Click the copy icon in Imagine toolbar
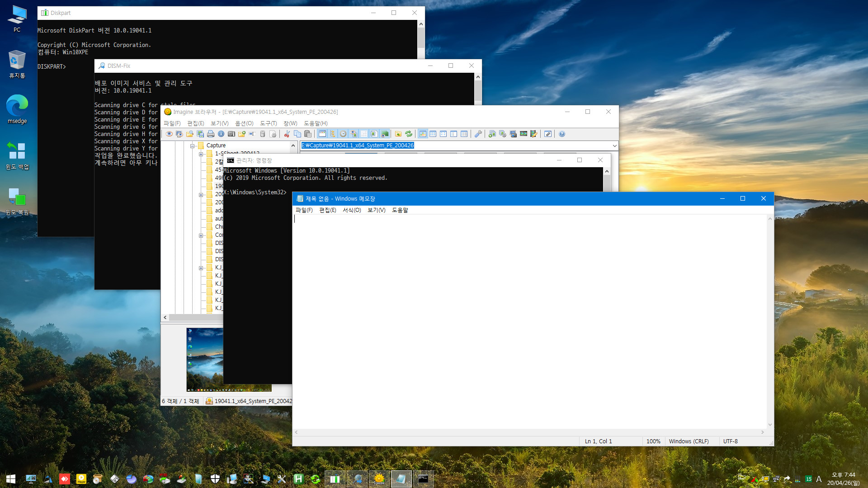The width and height of the screenshot is (868, 488). [297, 134]
